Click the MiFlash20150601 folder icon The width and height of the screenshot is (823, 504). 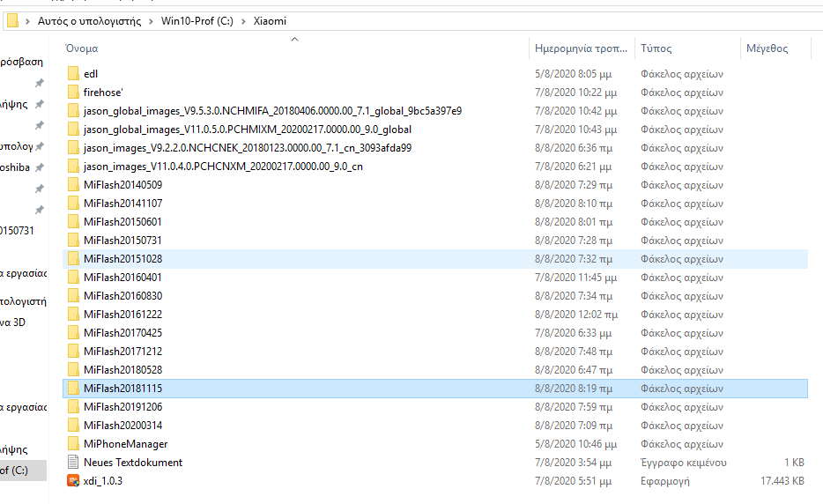pos(73,221)
